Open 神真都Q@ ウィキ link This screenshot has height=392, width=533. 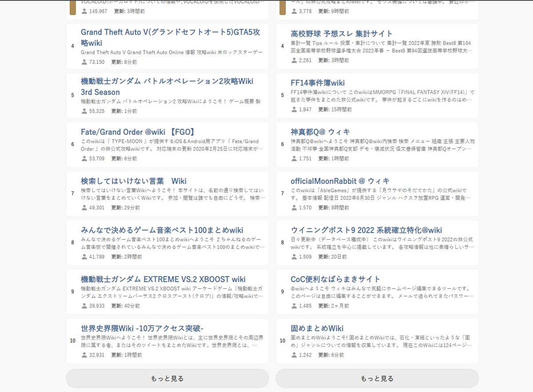point(320,132)
